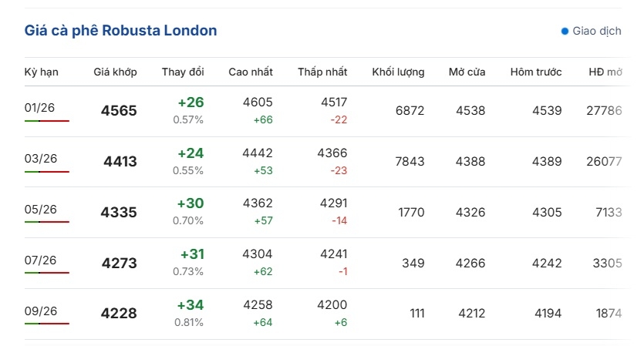The image size is (644, 346).
Task: Click the range bar under 01/26
Action: pos(47,121)
